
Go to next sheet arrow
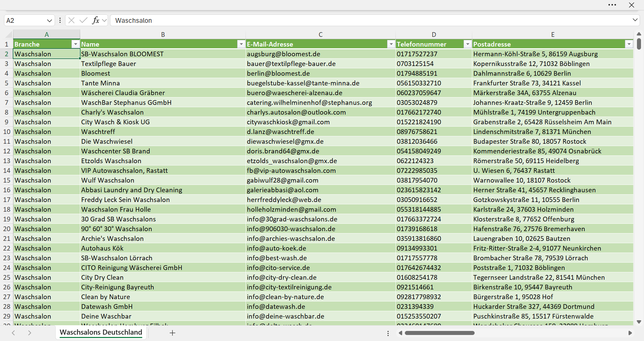tap(30, 333)
